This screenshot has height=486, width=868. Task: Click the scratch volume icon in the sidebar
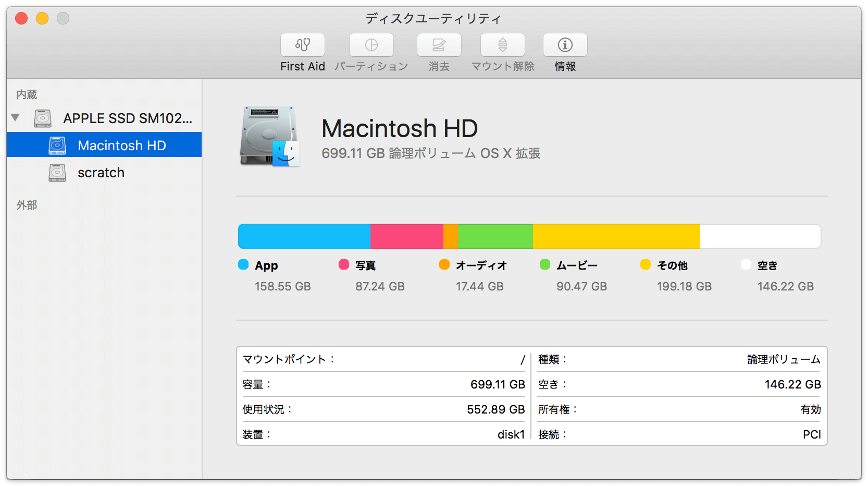[x=57, y=173]
